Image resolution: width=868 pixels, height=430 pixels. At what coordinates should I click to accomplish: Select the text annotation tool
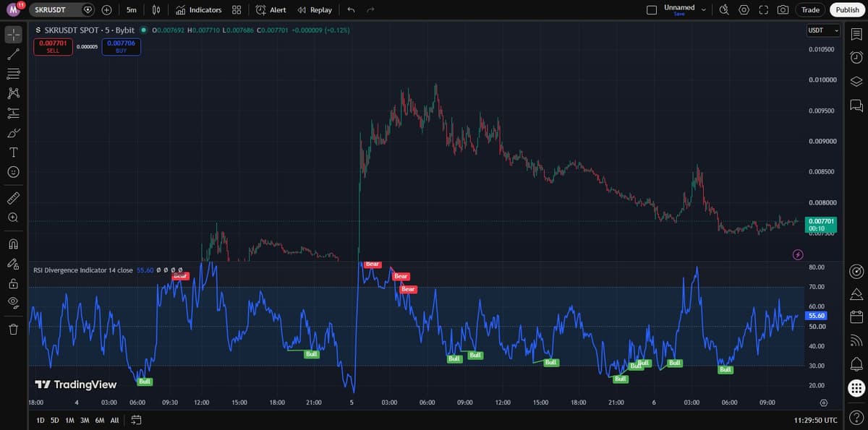tap(13, 152)
